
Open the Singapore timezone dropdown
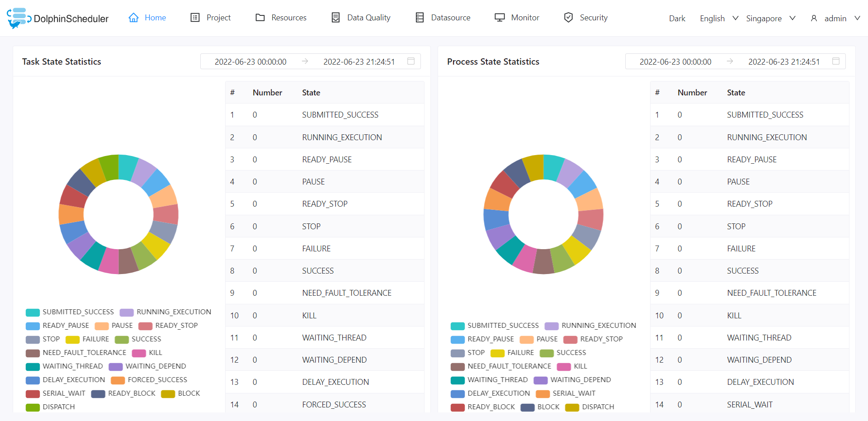coord(770,18)
